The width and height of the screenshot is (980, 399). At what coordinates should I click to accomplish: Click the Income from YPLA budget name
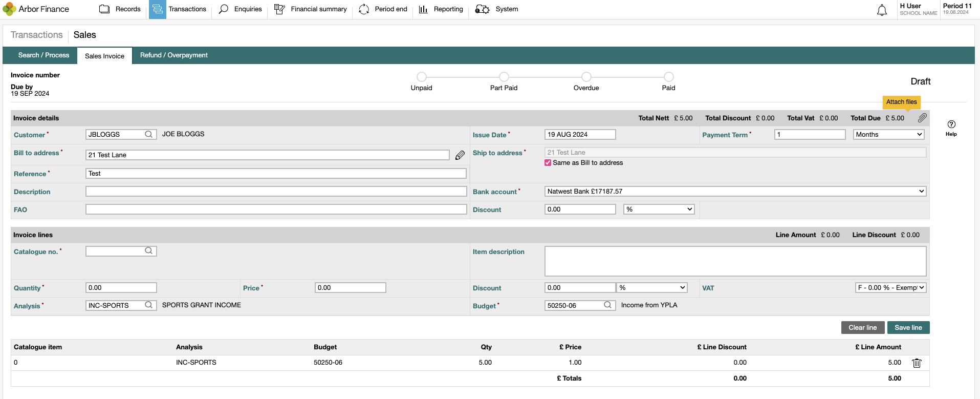(x=649, y=305)
